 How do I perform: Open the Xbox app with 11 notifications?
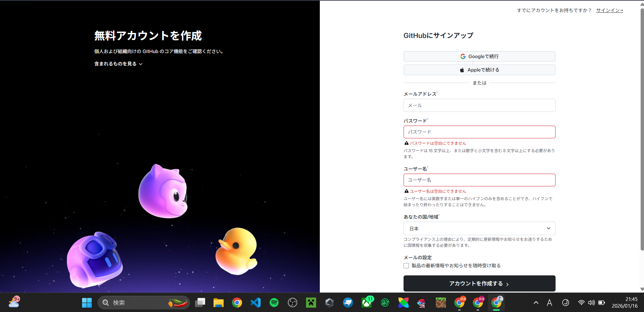367,302
